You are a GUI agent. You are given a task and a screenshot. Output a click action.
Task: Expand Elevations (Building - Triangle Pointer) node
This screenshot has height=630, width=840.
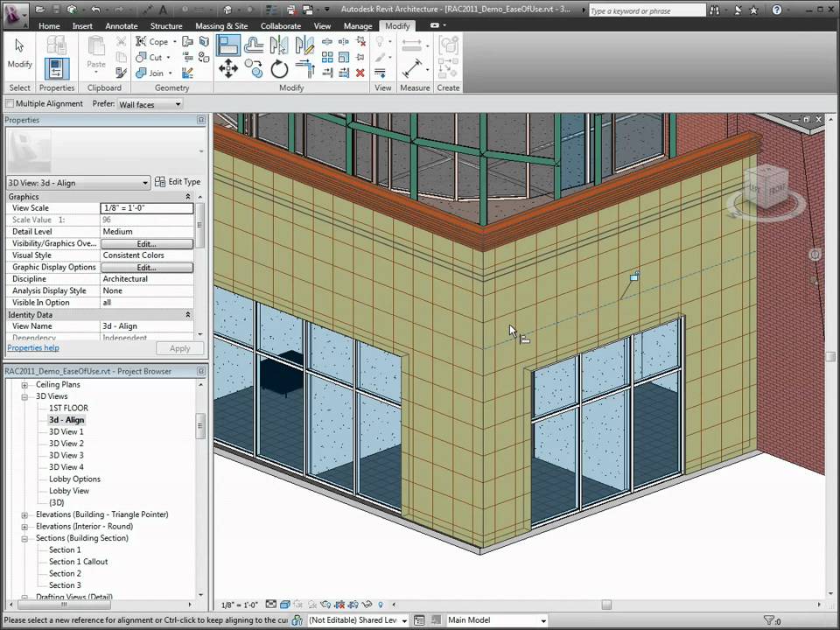pos(24,514)
